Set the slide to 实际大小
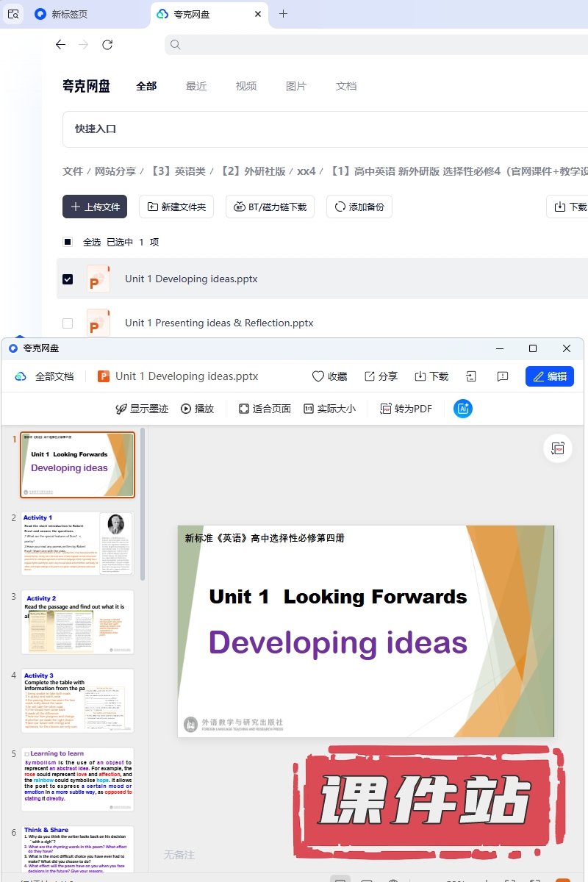The image size is (588, 882). pyautogui.click(x=329, y=409)
